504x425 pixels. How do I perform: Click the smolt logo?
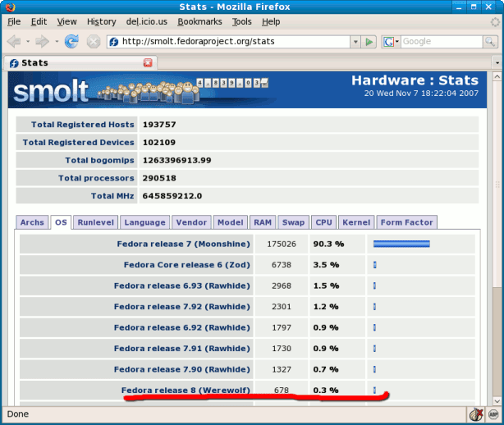[50, 91]
